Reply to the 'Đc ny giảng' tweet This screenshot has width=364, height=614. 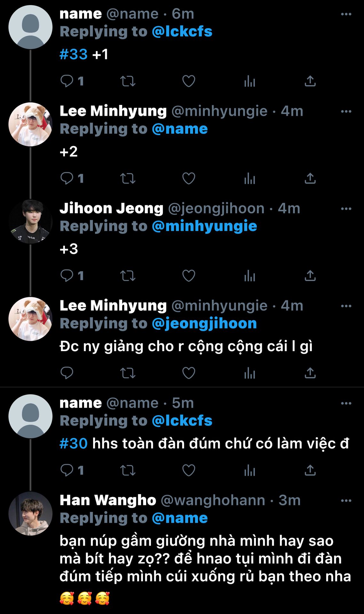click(67, 373)
